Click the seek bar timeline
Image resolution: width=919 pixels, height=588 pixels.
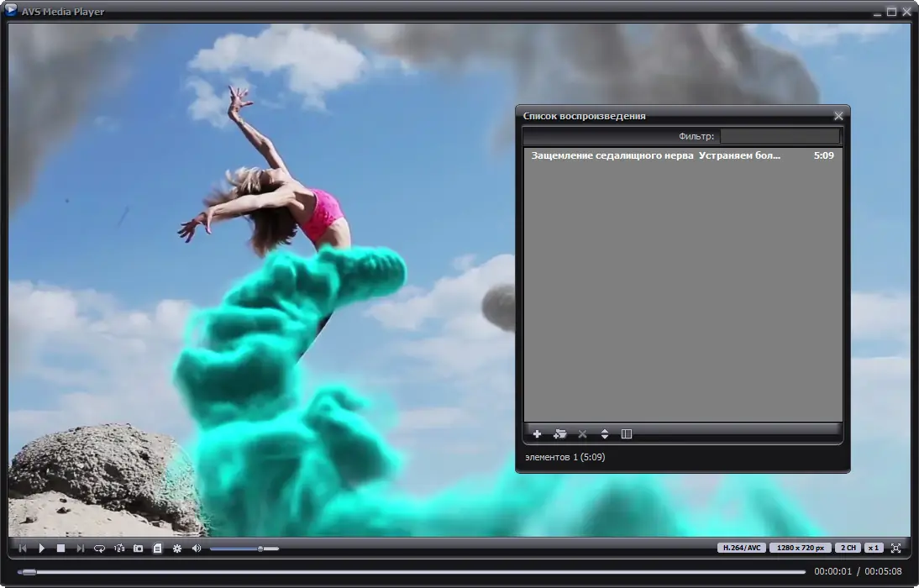[x=412, y=571]
